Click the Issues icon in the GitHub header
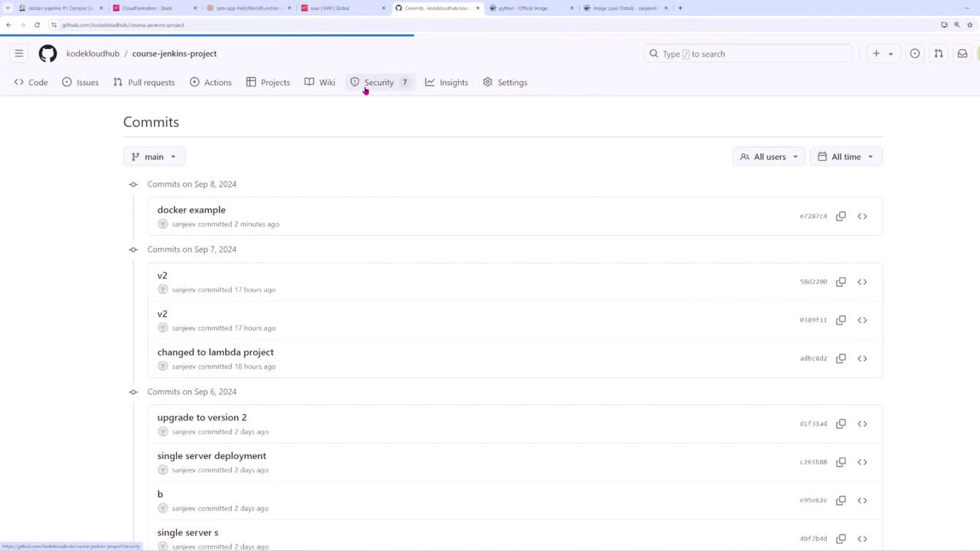This screenshot has height=551, width=980. click(x=915, y=54)
